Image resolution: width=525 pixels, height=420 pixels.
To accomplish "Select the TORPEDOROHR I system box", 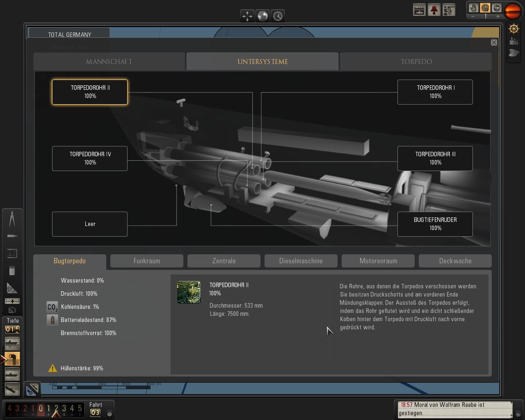I will (x=435, y=92).
